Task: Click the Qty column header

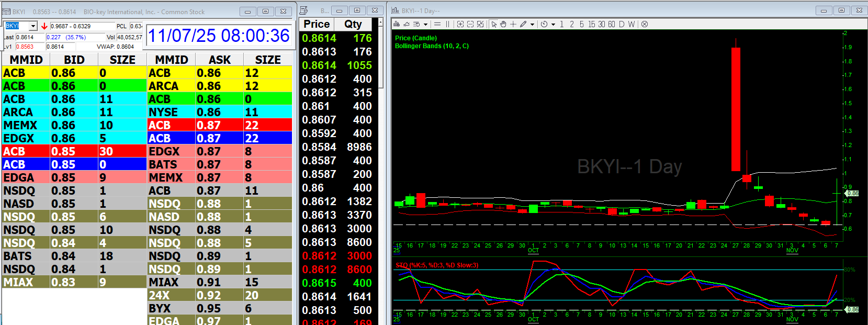Action: 353,24
